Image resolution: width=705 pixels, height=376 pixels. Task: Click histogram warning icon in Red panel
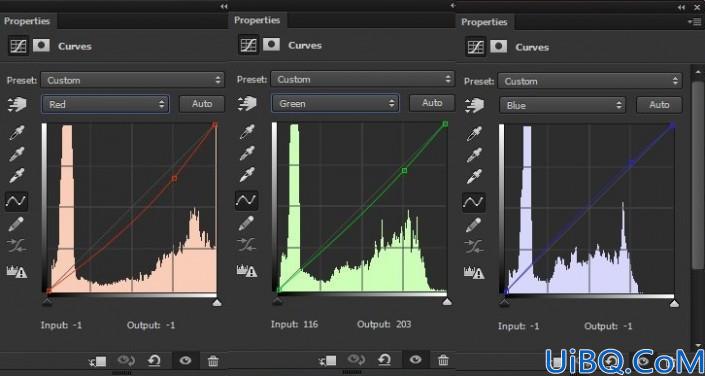click(17, 271)
